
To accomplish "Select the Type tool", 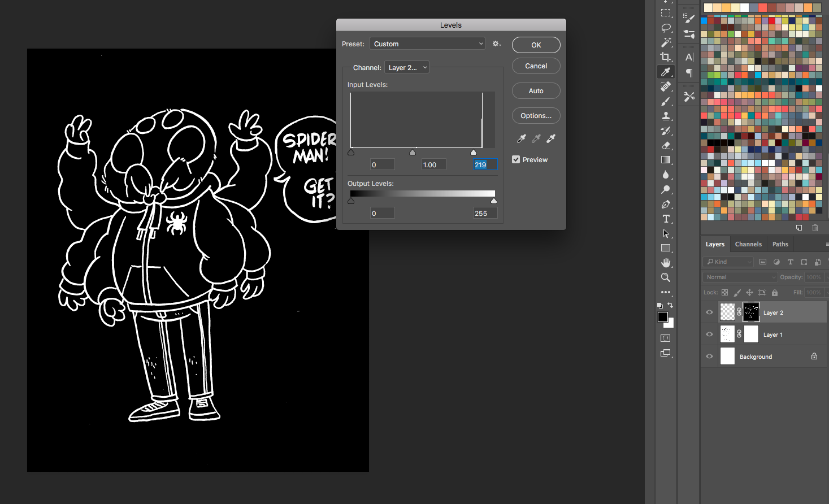I will [x=666, y=219].
